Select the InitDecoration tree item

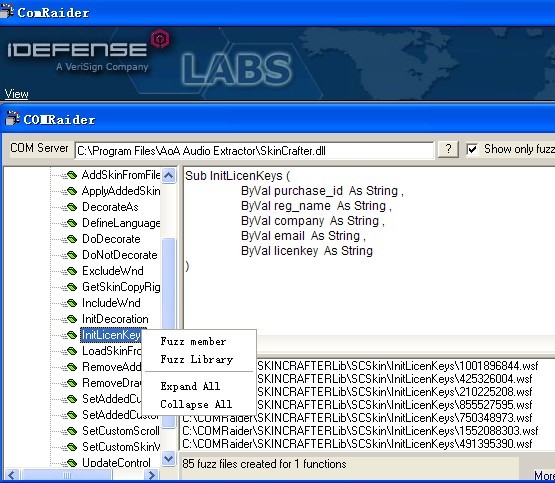click(x=115, y=319)
